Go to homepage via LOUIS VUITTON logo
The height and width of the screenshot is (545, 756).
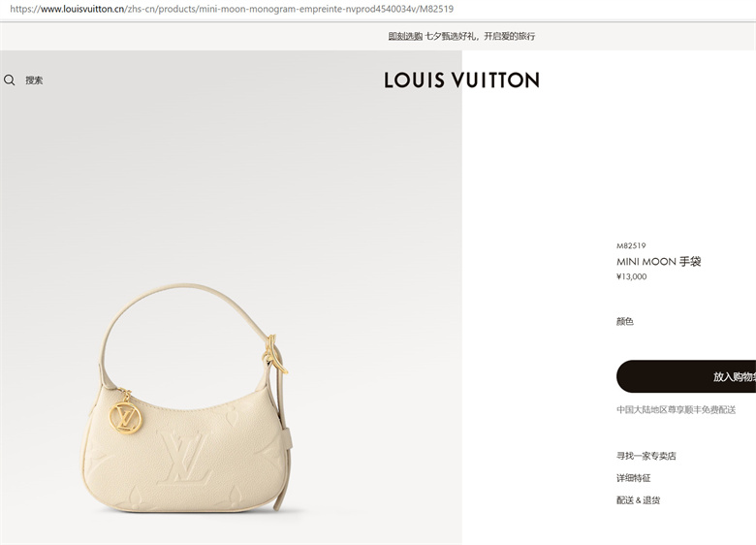click(461, 80)
